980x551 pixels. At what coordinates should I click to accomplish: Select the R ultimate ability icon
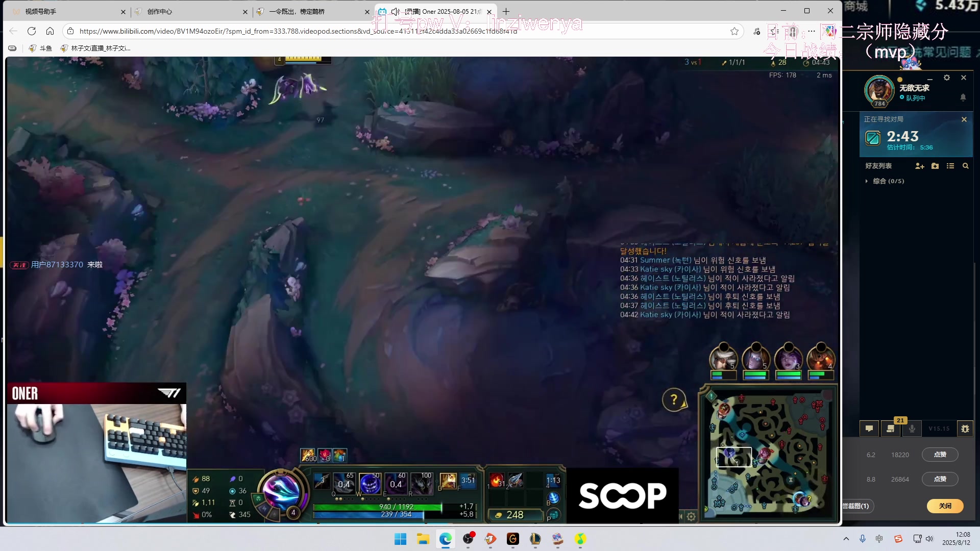coord(422,483)
